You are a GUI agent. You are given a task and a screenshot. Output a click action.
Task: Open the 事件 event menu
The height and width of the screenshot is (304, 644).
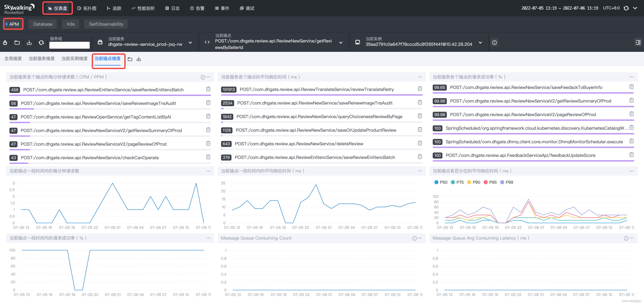point(222,8)
